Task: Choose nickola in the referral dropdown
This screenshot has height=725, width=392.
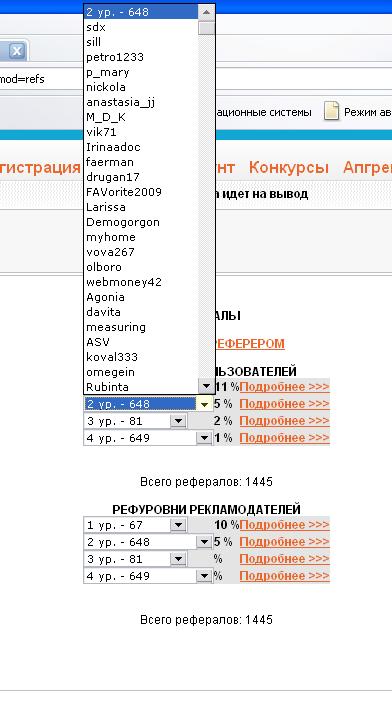Action: coord(141,87)
